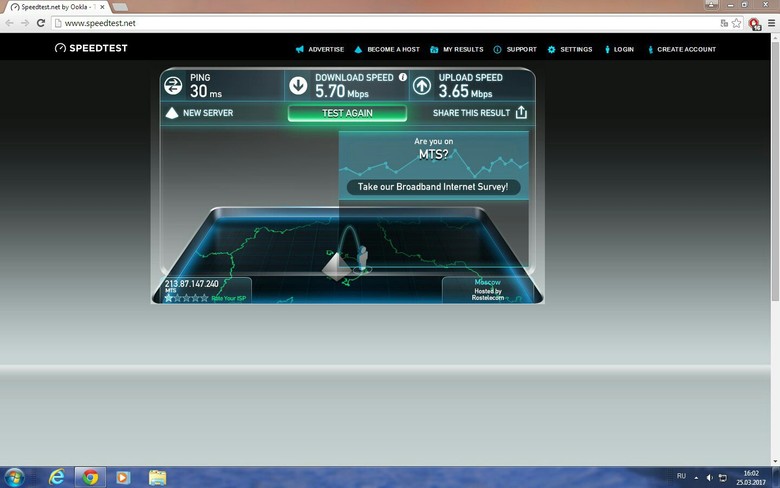Viewport: 780px width, 488px height.
Task: Switch RU keyboard language indicator
Action: pyautogui.click(x=681, y=476)
